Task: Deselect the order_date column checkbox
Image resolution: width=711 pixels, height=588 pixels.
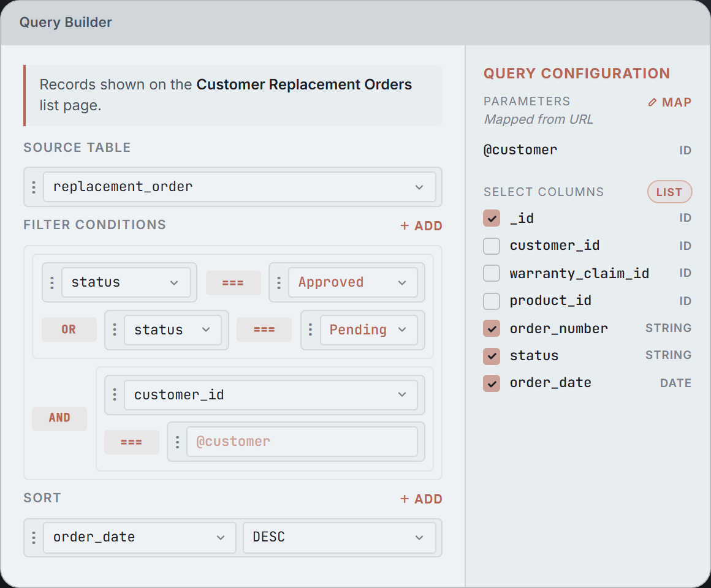Action: tap(492, 383)
